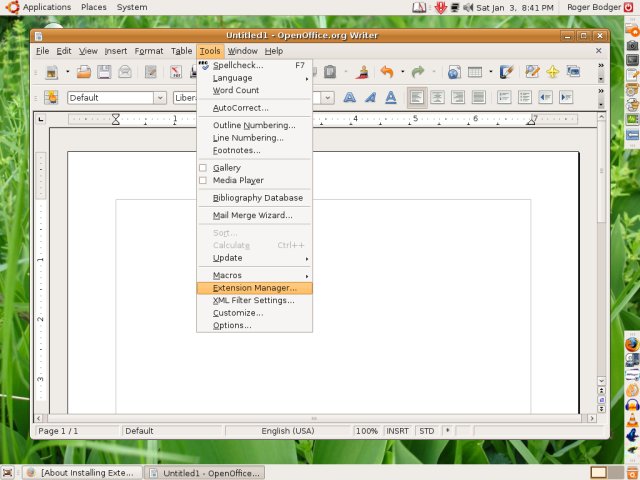Image resolution: width=640 pixels, height=480 pixels.
Task: Open the Extension Manager menu entry
Action: (x=254, y=288)
